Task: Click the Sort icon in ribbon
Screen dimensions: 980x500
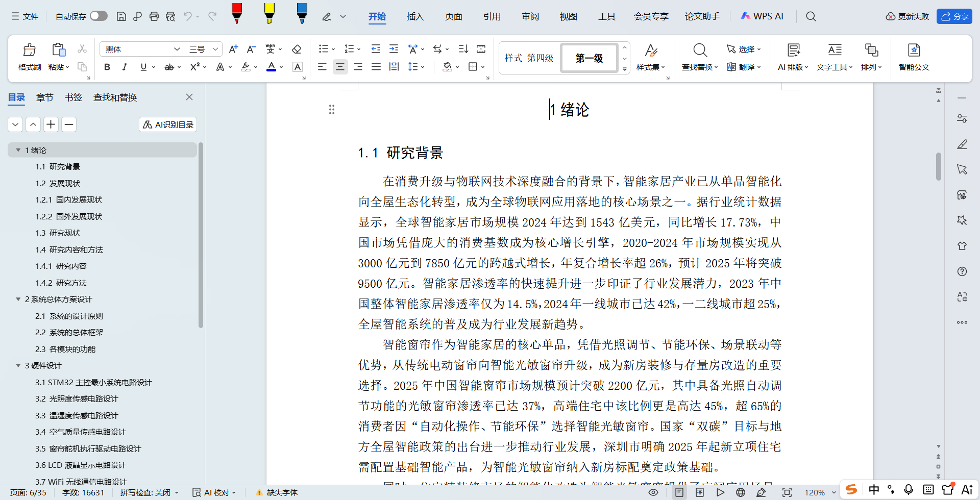Action: point(463,49)
